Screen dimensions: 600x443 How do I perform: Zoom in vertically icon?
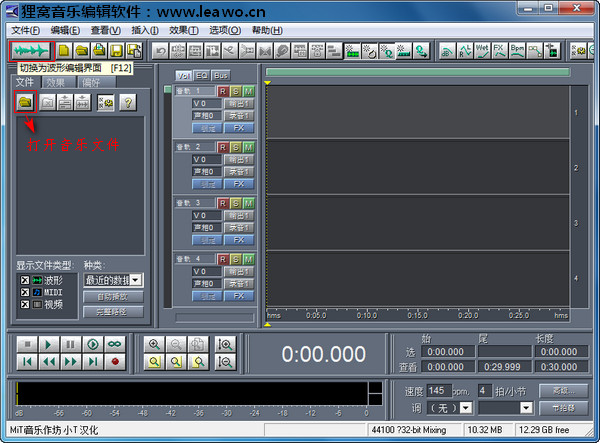pos(225,345)
